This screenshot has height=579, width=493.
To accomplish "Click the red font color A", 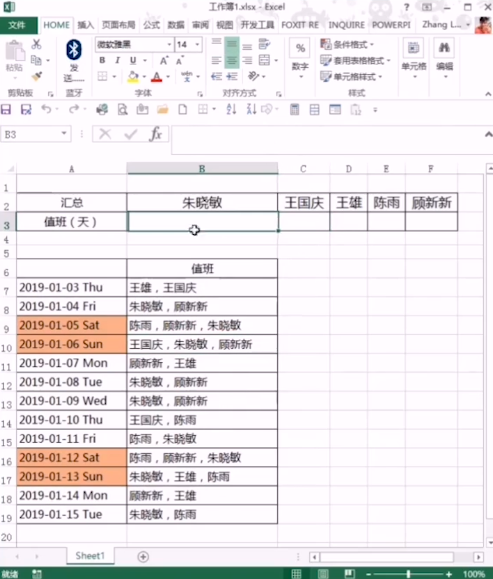I will [x=157, y=76].
